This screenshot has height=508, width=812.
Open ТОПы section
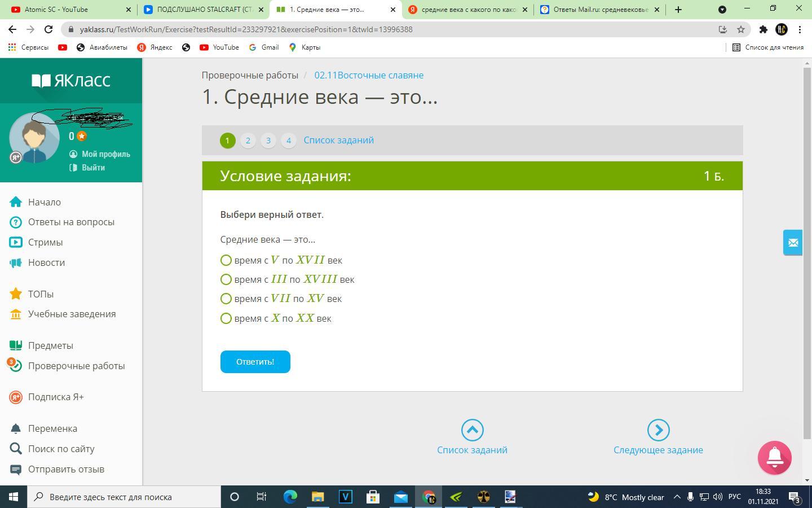(x=41, y=294)
